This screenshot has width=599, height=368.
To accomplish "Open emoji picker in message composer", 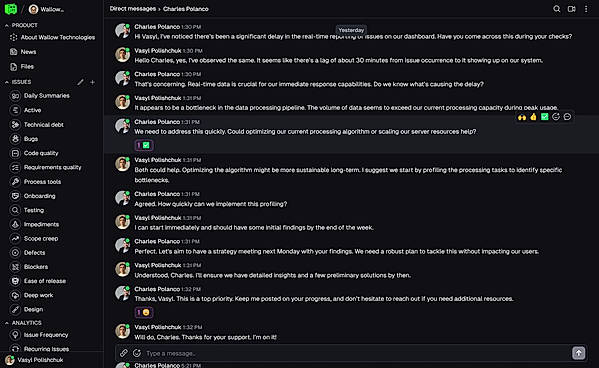I will coord(137,353).
